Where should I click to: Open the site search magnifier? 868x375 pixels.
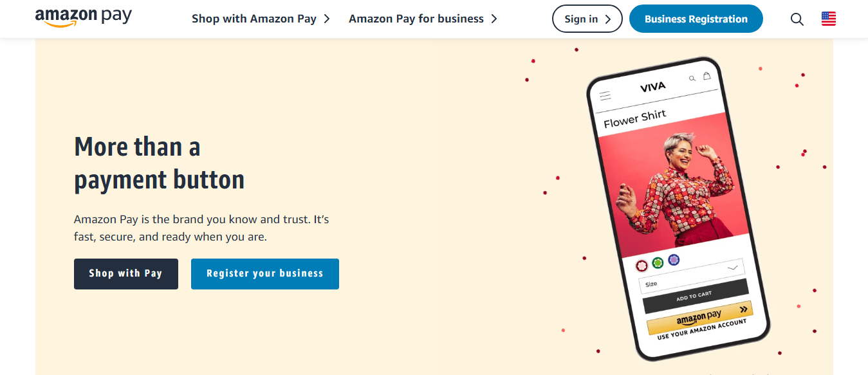[x=797, y=19]
